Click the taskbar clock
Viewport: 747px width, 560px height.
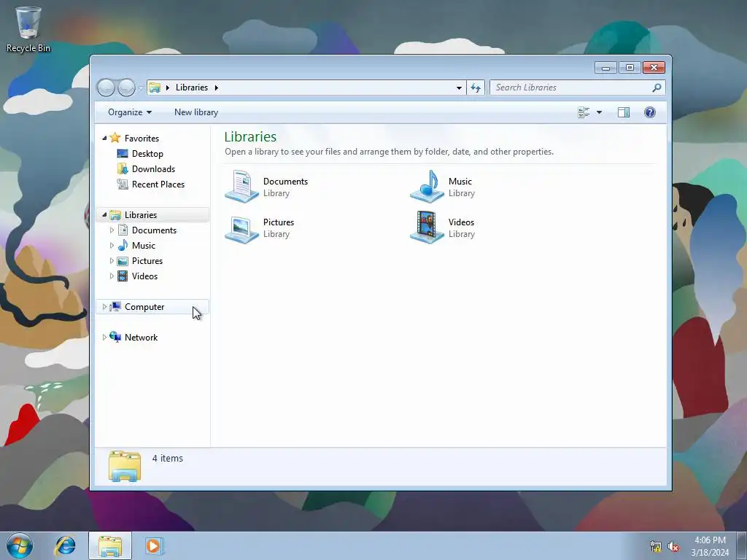710,546
